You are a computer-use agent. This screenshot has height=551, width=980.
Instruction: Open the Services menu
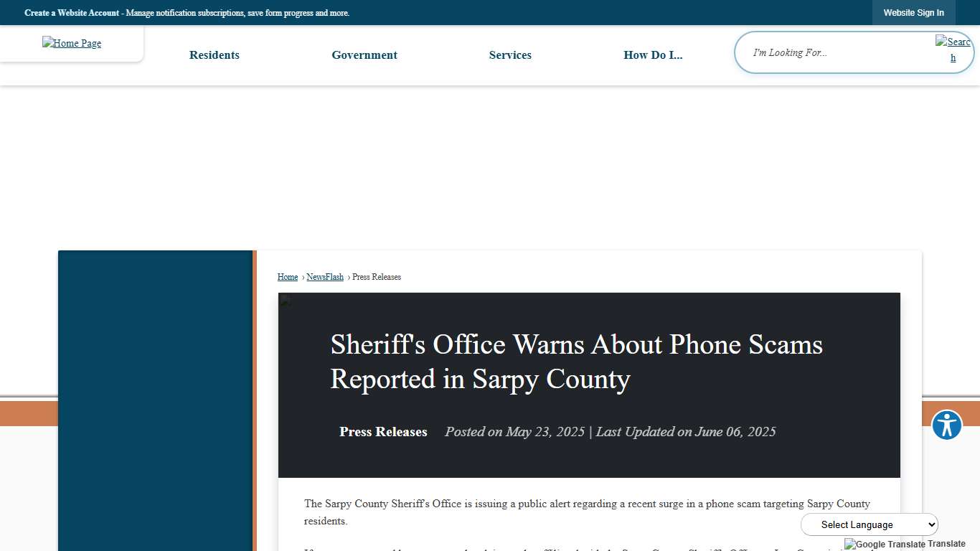pos(510,55)
